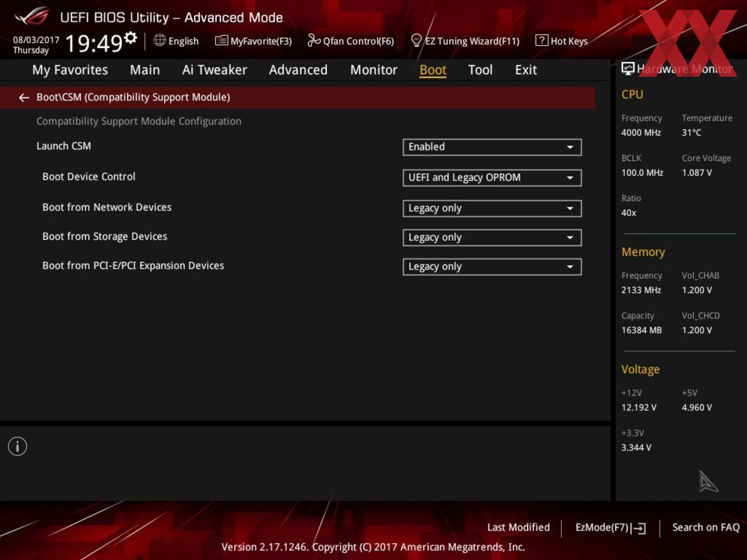Click the CPU section heading

pos(632,94)
